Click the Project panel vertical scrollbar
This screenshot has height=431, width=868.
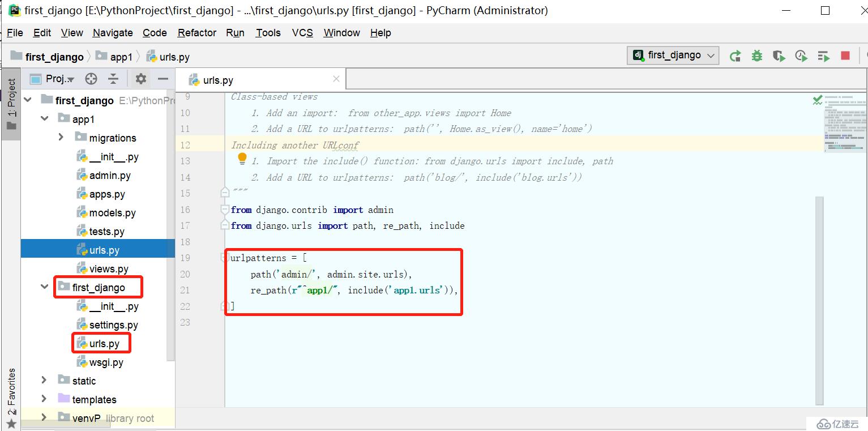coord(170,225)
